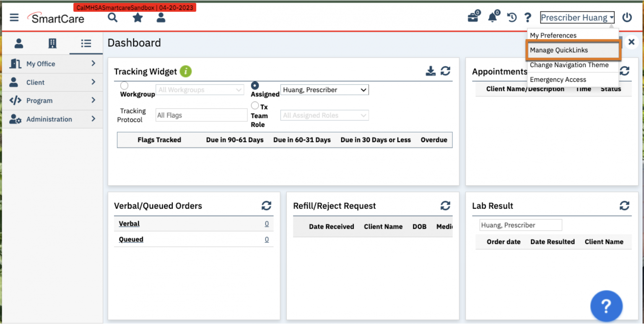Expand the Client menu
The width and height of the screenshot is (644, 324).
tap(52, 82)
